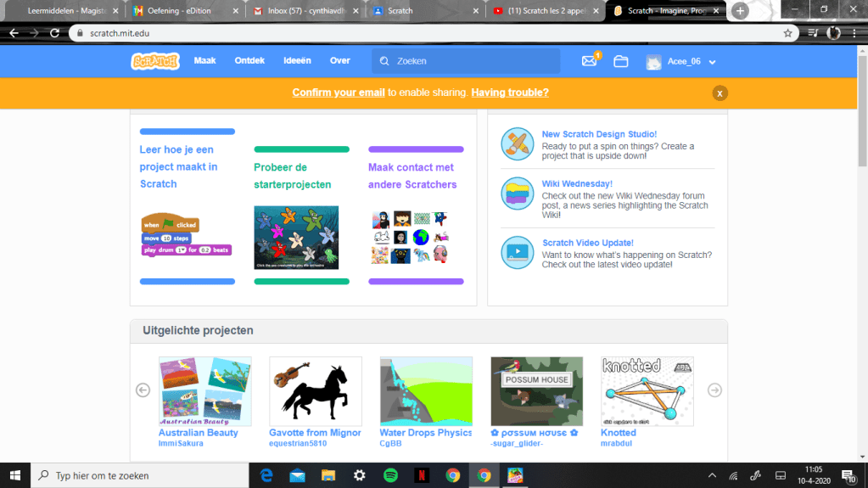Bookmark this page with the star icon
This screenshot has height=488, width=868.
pos(787,33)
